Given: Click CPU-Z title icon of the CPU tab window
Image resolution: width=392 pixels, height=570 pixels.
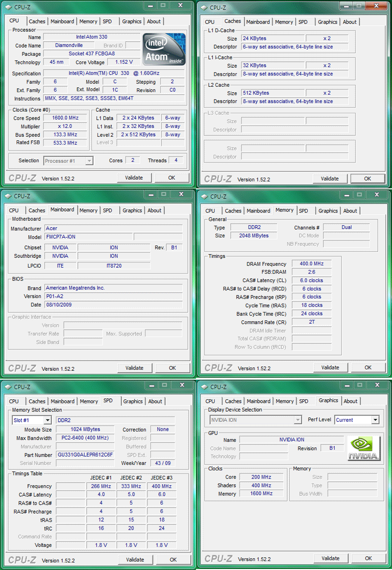Looking at the screenshot, I should (x=8, y=7).
